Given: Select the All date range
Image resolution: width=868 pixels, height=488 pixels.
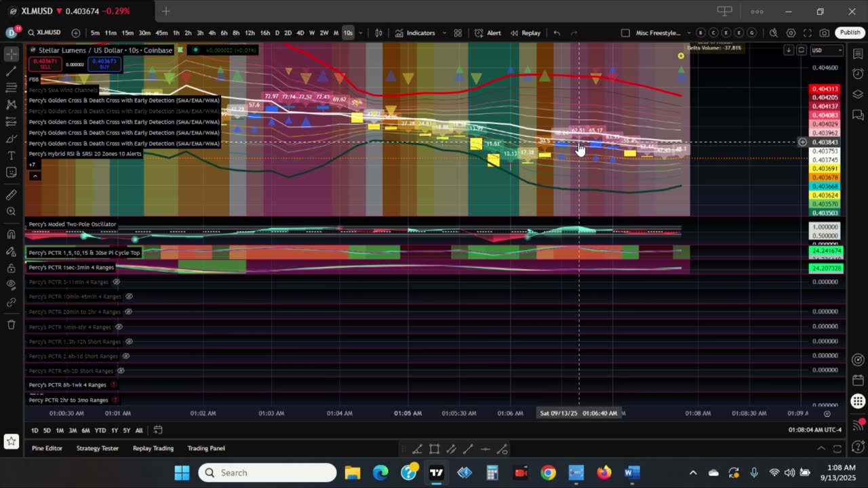Looking at the screenshot, I should [x=139, y=430].
